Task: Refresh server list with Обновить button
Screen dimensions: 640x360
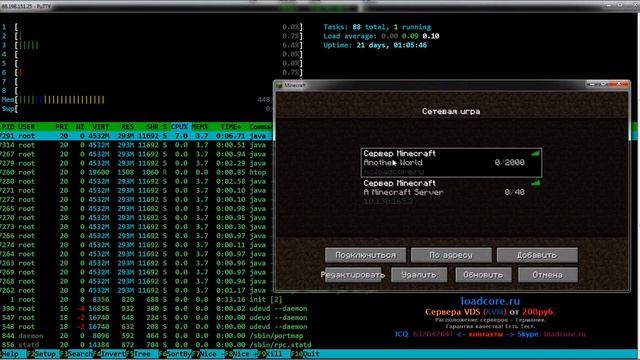Action: (483, 275)
